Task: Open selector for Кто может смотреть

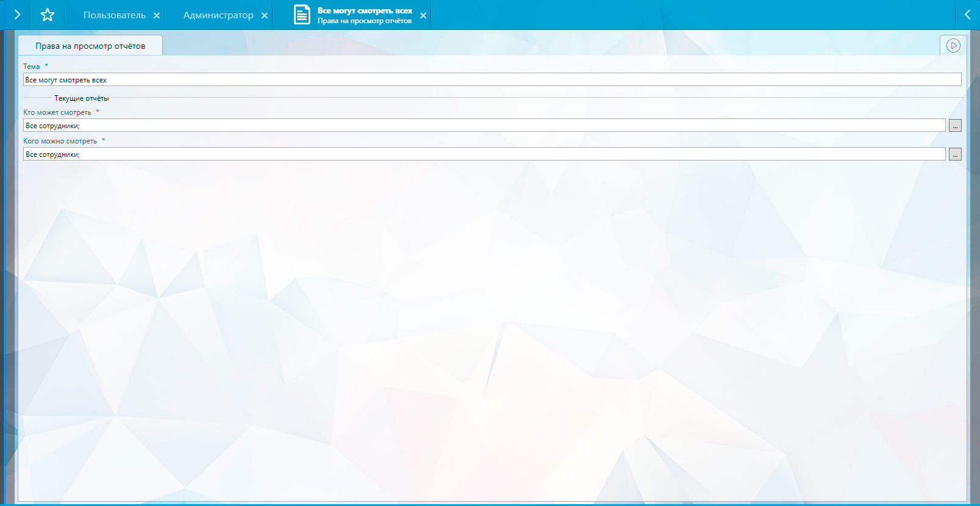Action: [955, 126]
